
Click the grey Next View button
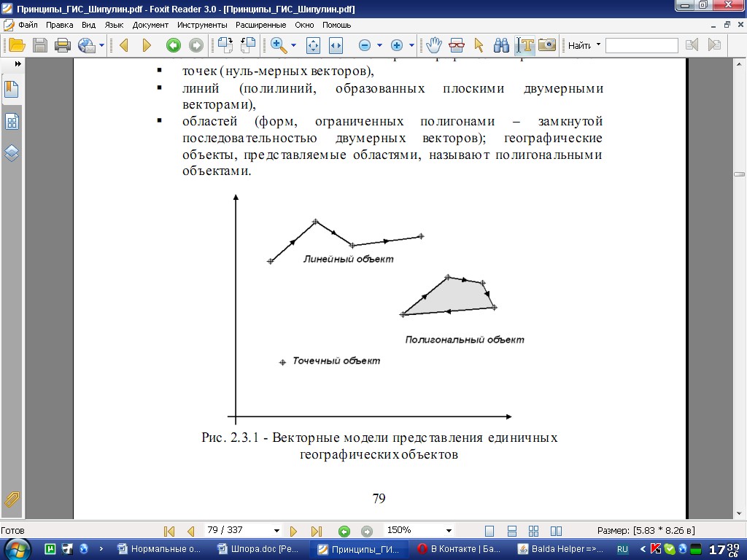196,45
